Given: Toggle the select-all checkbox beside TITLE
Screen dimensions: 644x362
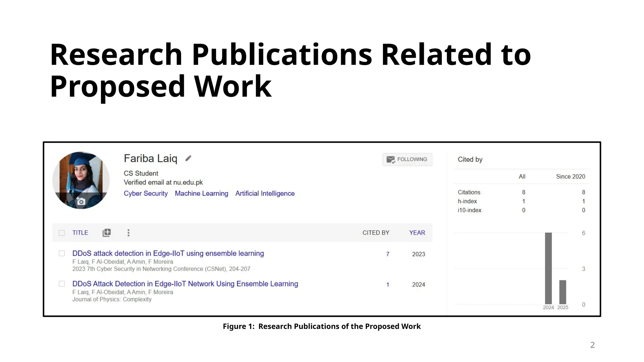Looking at the screenshot, I should (x=62, y=233).
